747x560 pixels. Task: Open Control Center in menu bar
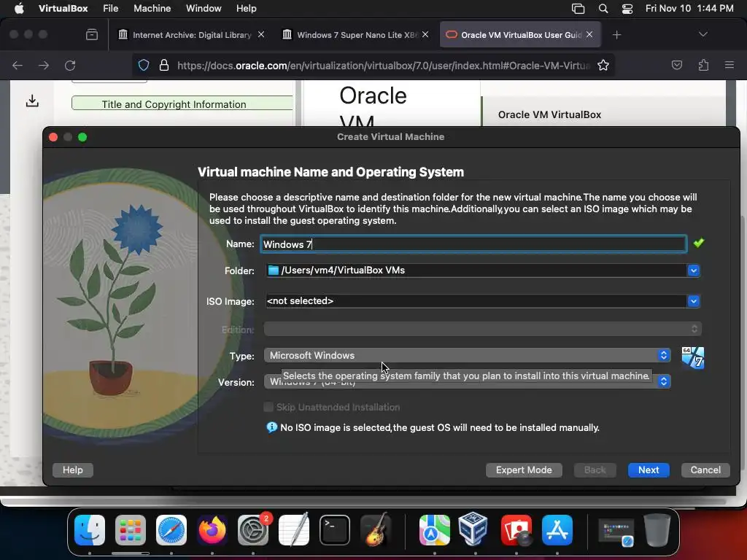pos(627,9)
